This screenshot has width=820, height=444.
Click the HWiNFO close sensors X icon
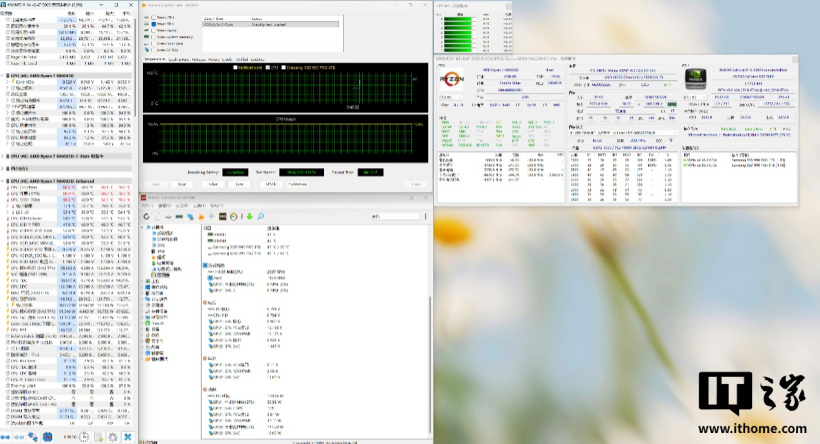(128, 437)
